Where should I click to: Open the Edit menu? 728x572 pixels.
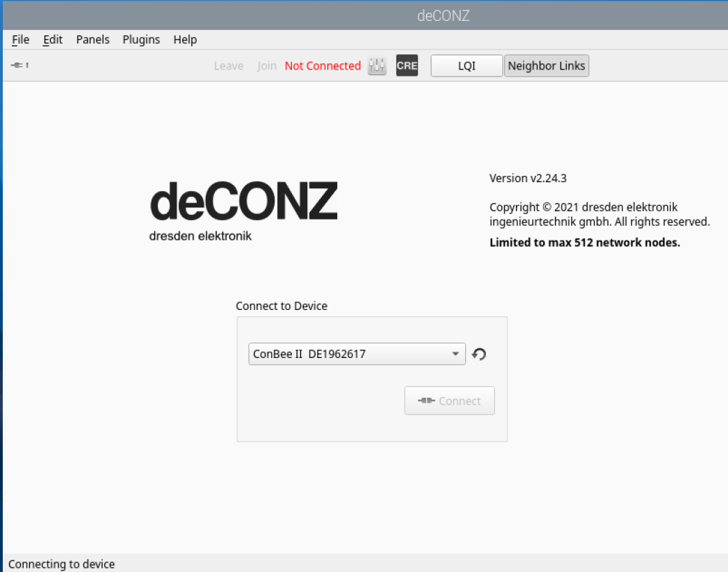coord(52,40)
